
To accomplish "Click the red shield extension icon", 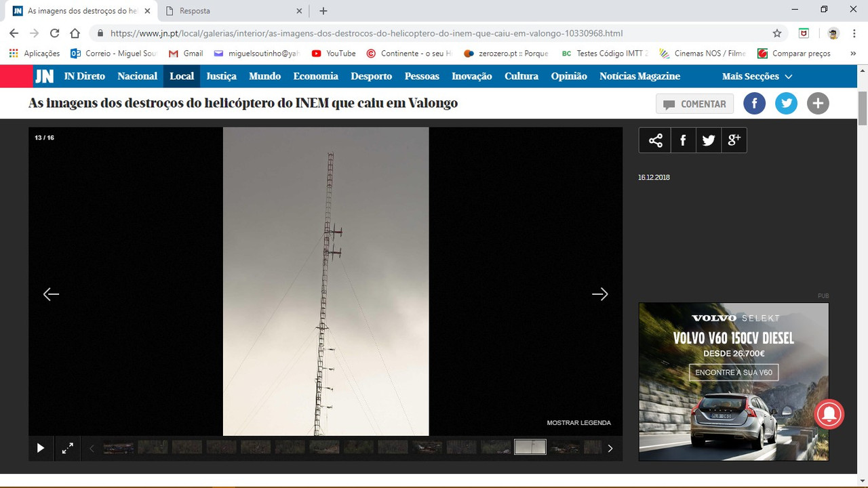I will coord(804,33).
